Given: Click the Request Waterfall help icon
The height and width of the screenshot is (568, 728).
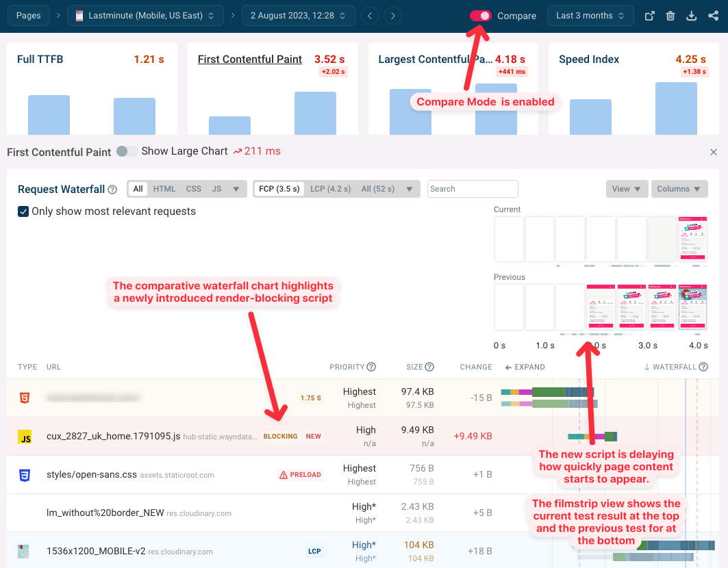Looking at the screenshot, I should 112,190.
